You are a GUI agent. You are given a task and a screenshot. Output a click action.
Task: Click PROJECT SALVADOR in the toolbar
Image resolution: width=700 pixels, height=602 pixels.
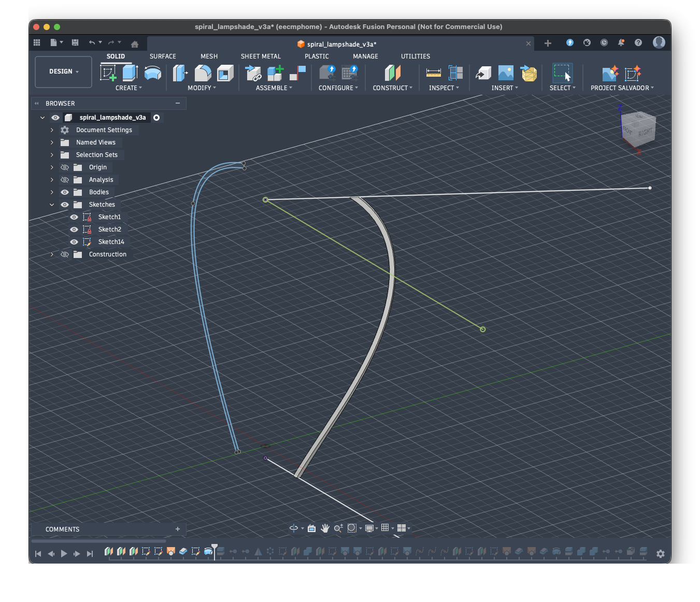click(x=621, y=88)
